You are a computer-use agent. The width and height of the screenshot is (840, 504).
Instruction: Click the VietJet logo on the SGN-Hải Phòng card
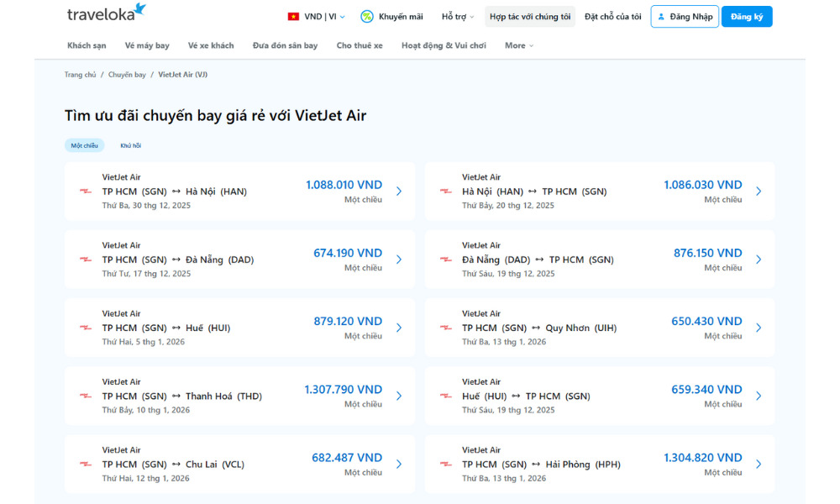pyautogui.click(x=446, y=463)
